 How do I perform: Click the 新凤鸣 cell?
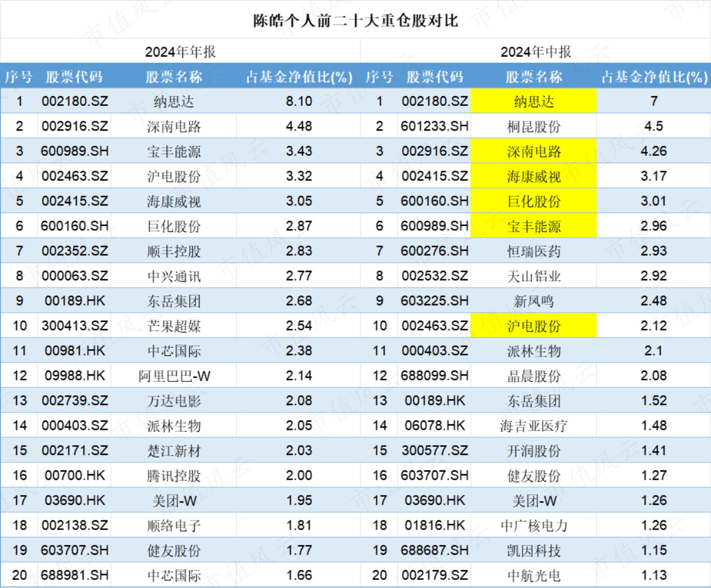coord(534,301)
